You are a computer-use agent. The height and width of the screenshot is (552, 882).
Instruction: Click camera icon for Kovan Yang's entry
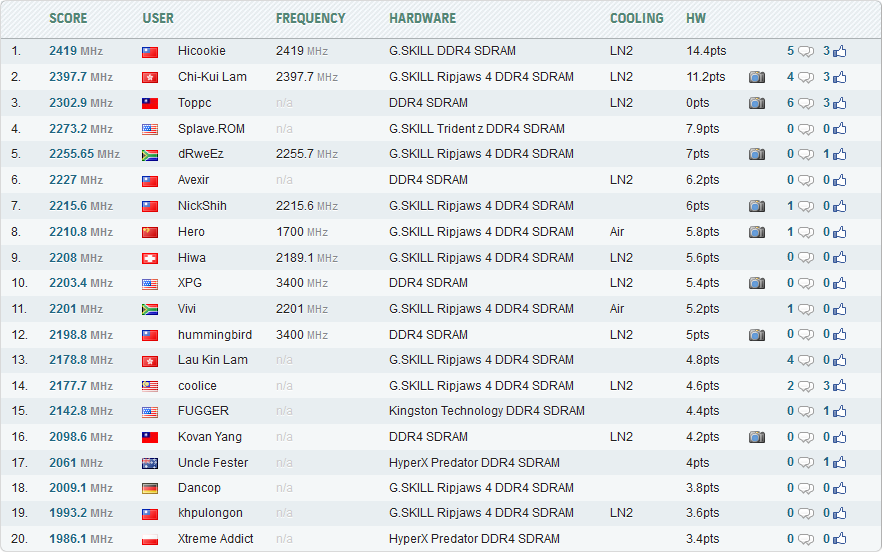click(x=757, y=437)
